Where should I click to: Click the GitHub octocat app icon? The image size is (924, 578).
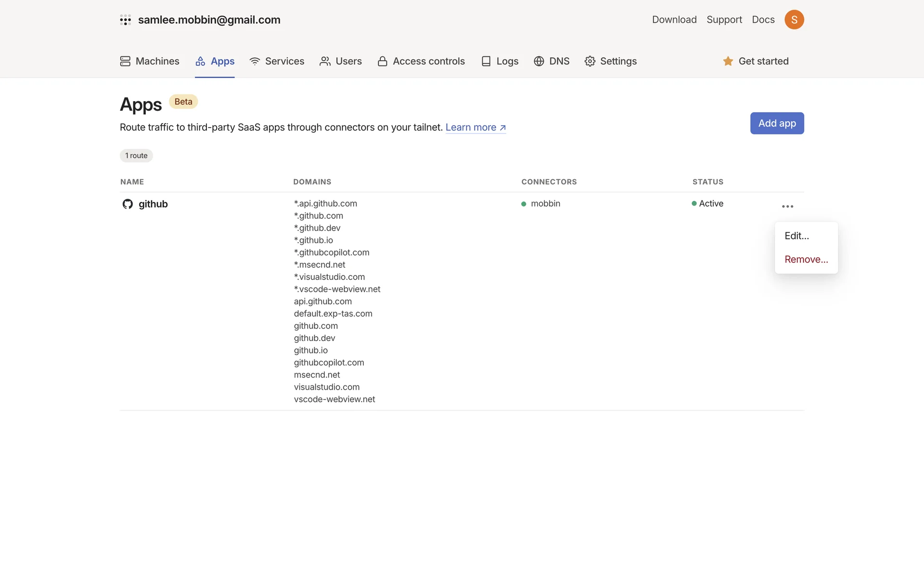pos(128,204)
